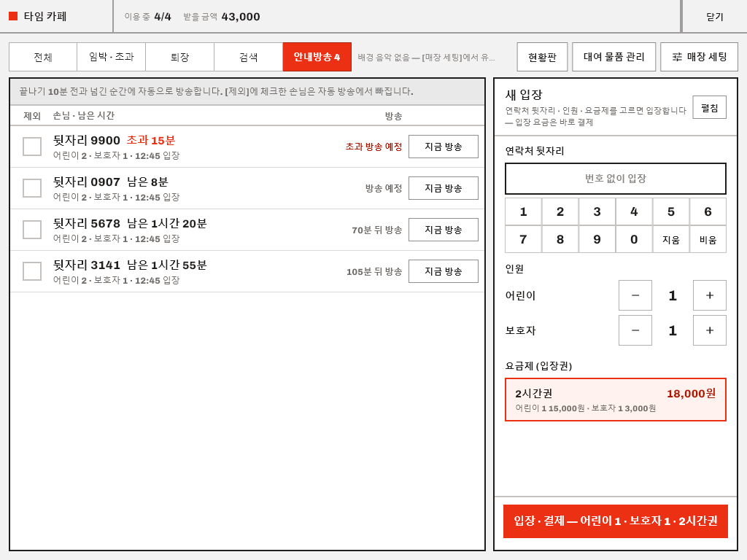Switch to the 퇴장 tab
Image resolution: width=747 pixels, height=560 pixels.
(180, 57)
